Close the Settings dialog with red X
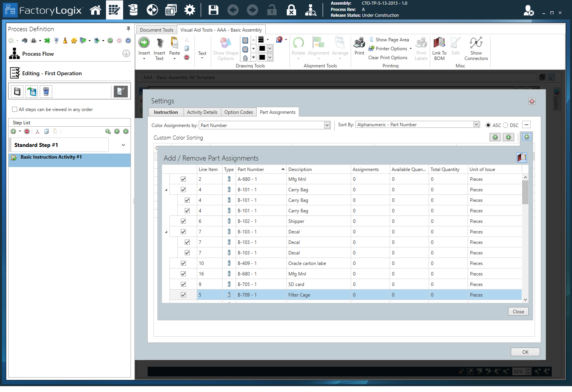572x392 pixels. pyautogui.click(x=532, y=101)
